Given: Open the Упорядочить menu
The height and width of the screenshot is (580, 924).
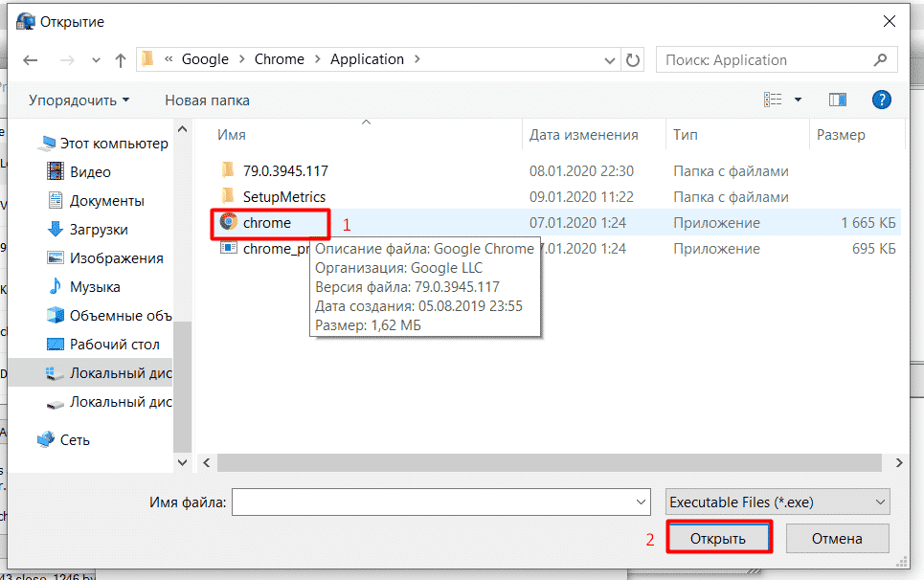Looking at the screenshot, I should (79, 100).
